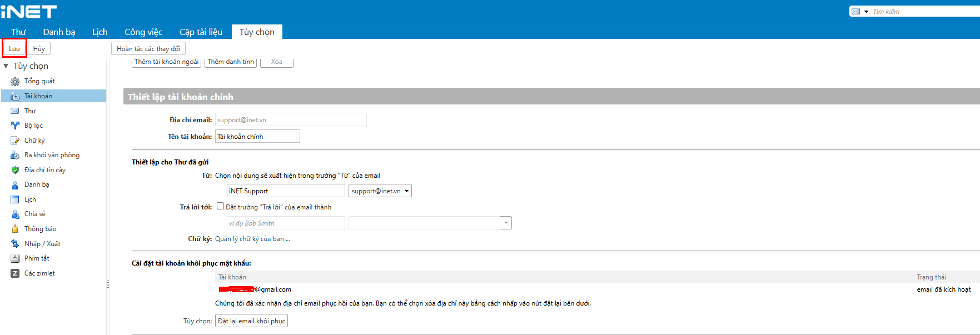The height and width of the screenshot is (335, 980).
Task: Click the Tên tài khoản input field
Action: (x=257, y=136)
